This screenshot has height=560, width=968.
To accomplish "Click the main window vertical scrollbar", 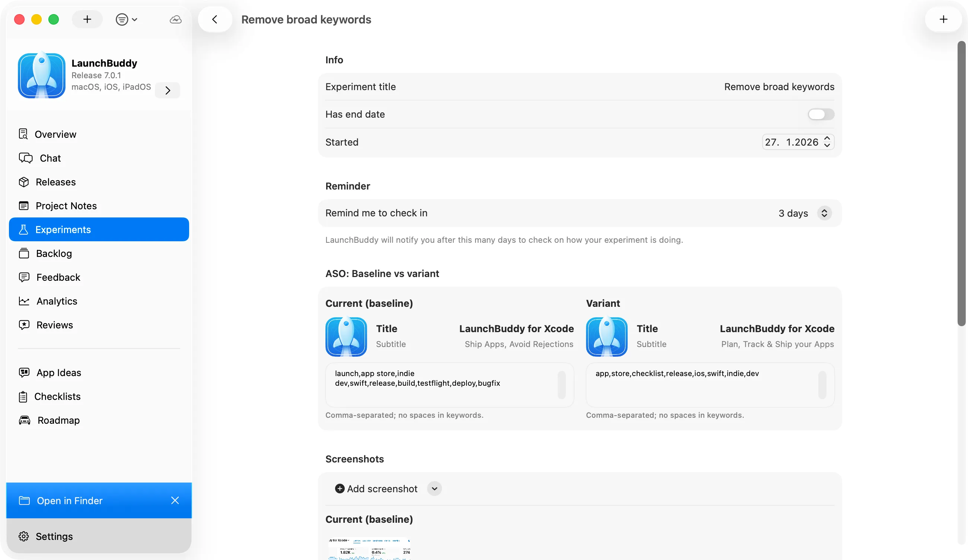I will (961, 184).
